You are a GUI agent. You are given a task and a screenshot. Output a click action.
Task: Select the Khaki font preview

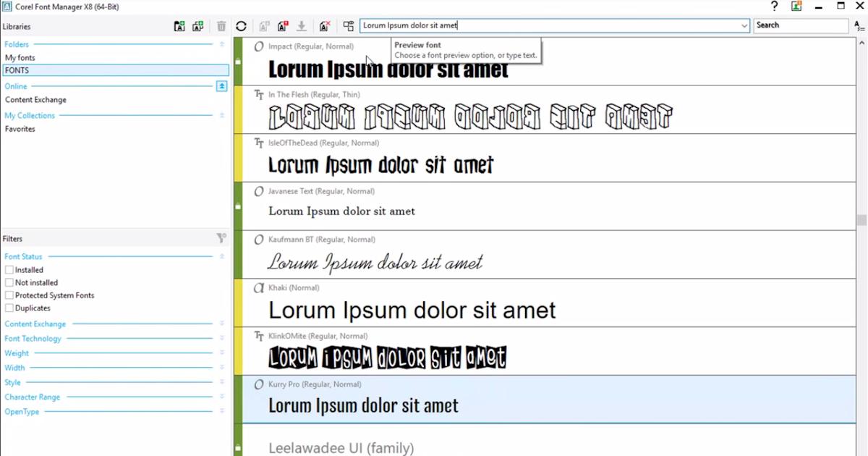549,303
